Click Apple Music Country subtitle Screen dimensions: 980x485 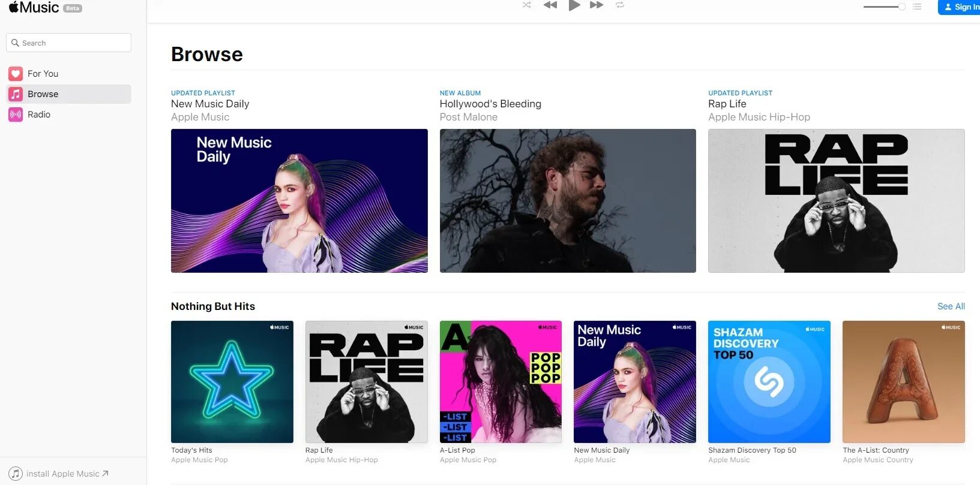878,460
